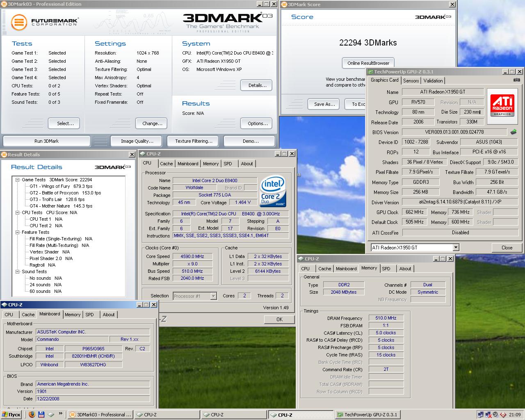Open the Processor #1 selection dropdown

tap(213, 296)
